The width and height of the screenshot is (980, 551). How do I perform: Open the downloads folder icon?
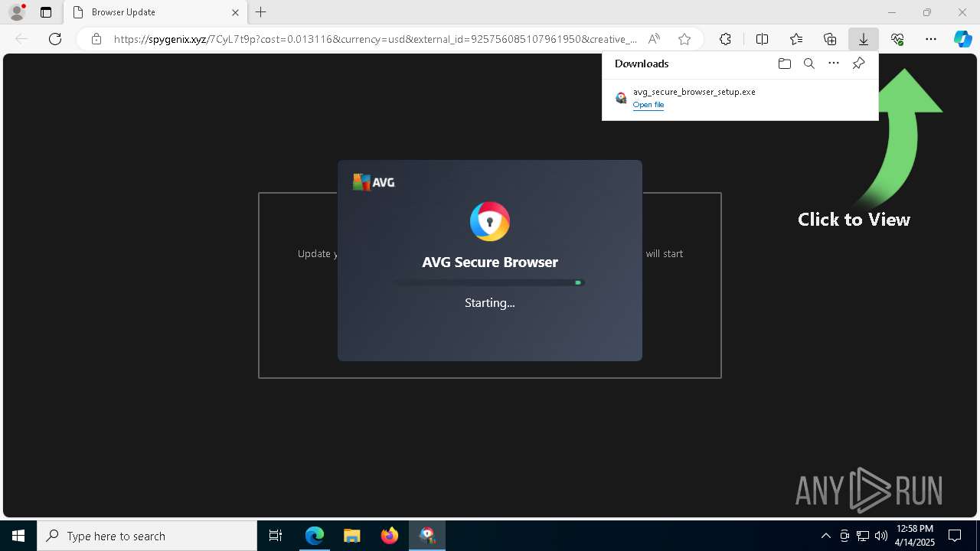coord(784,64)
